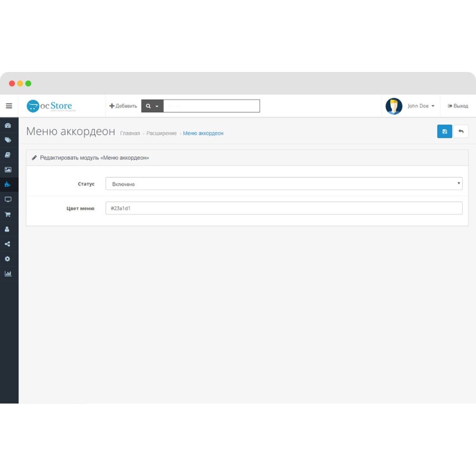This screenshot has width=476, height=476.
Task: Open the book icon in the sidebar
Action: click(x=8, y=155)
